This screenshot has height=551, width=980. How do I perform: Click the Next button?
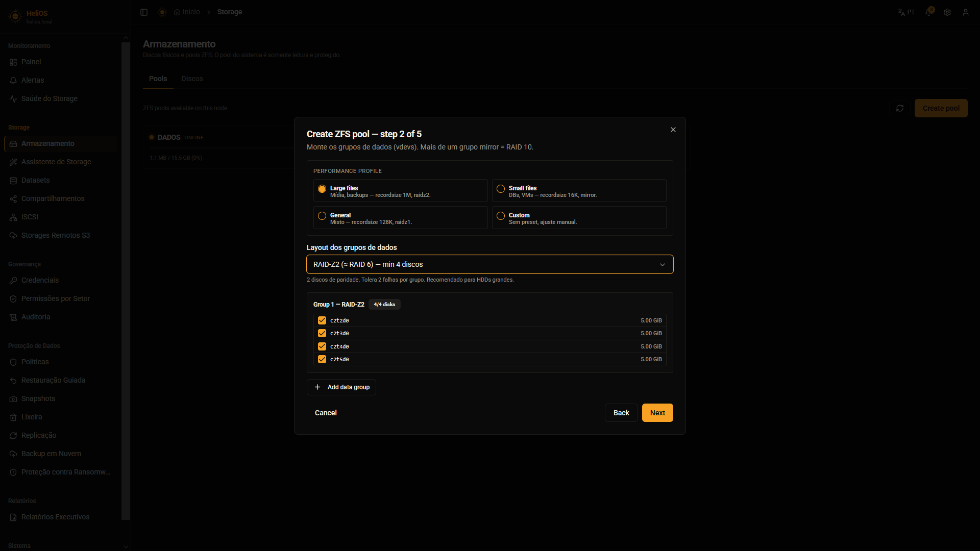point(657,413)
